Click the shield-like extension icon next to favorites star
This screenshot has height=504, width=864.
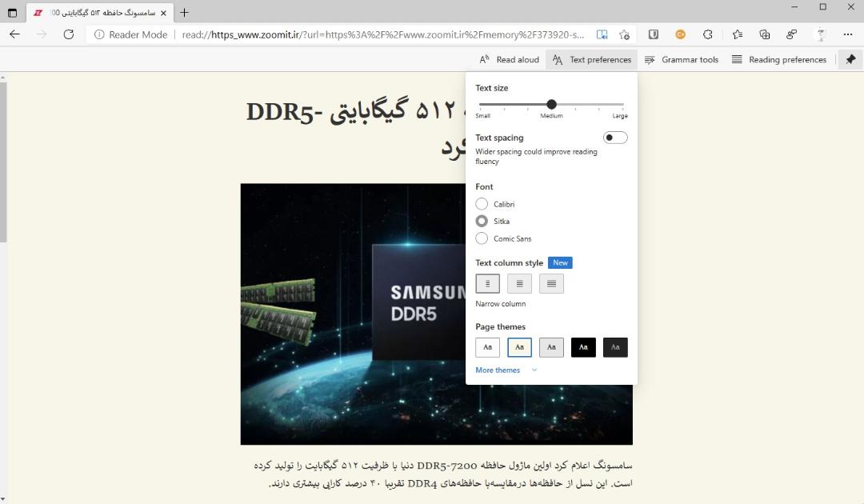coord(654,34)
